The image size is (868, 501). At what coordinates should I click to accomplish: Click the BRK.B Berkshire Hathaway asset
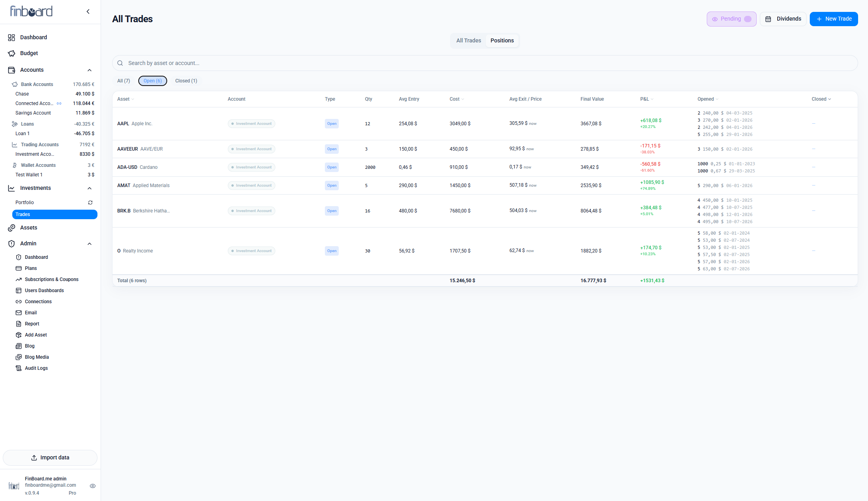coord(143,211)
